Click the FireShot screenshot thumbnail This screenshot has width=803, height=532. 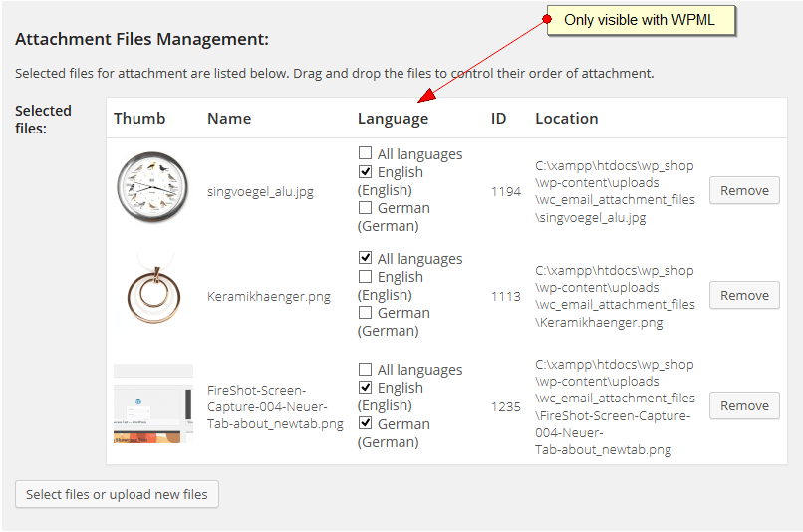153,403
